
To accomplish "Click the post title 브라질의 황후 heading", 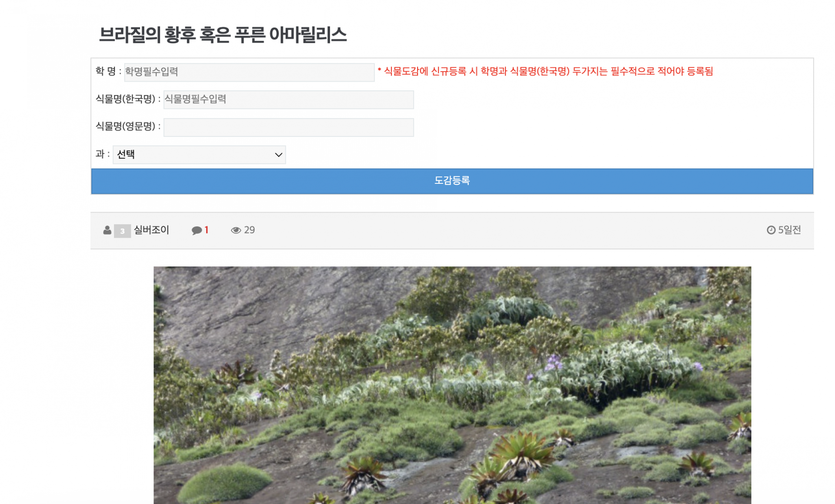I will [223, 35].
